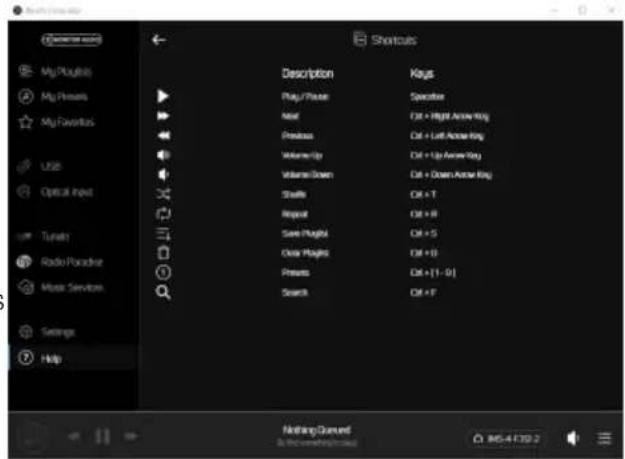625x459 pixels.
Task: Click the Settings gear icon
Action: [26, 332]
